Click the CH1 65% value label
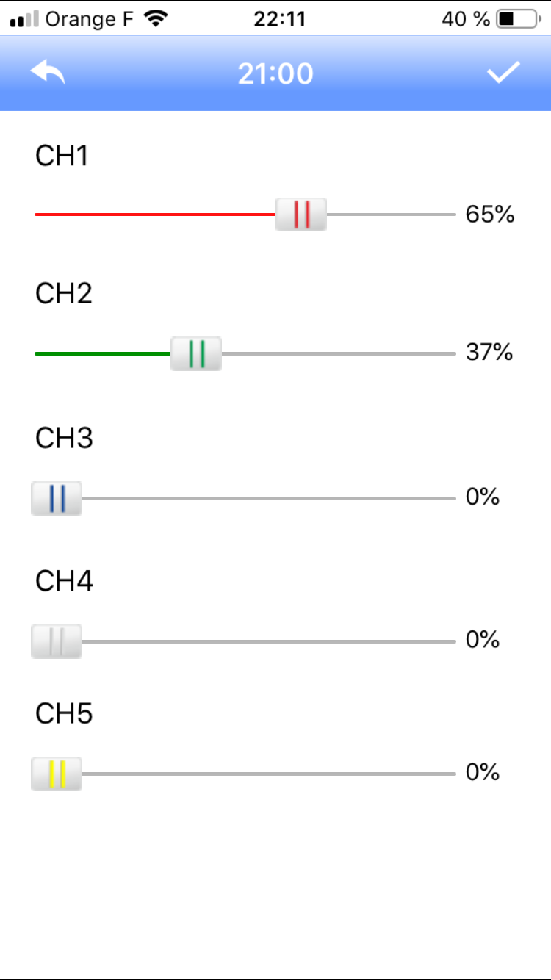Viewport: 551px width, 980px height. [490, 215]
